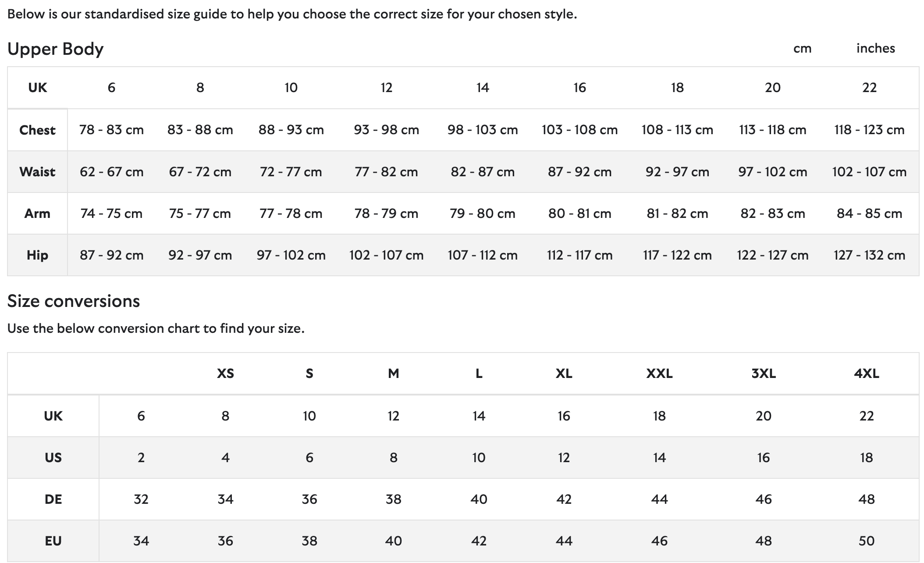The height and width of the screenshot is (563, 924).
Task: Click the 4XL column header
Action: tap(867, 374)
